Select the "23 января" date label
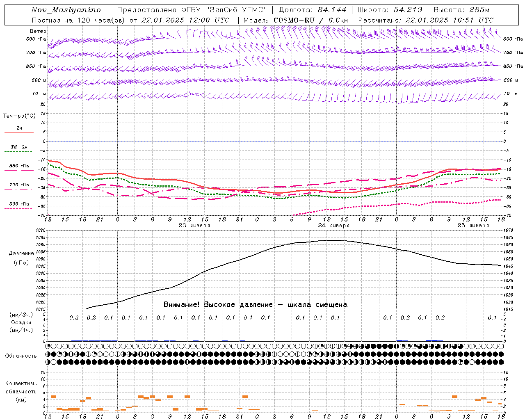This screenshot has width=525, height=420. click(194, 226)
